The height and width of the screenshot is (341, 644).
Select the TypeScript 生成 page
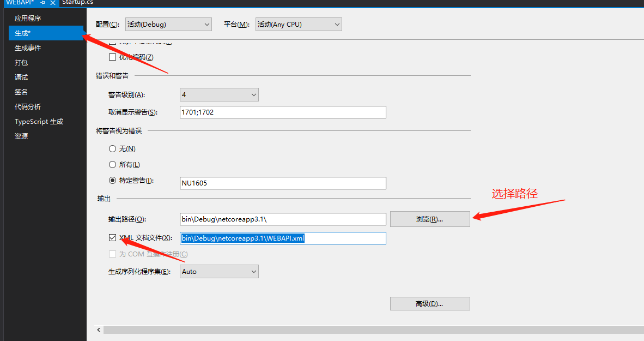(x=39, y=122)
